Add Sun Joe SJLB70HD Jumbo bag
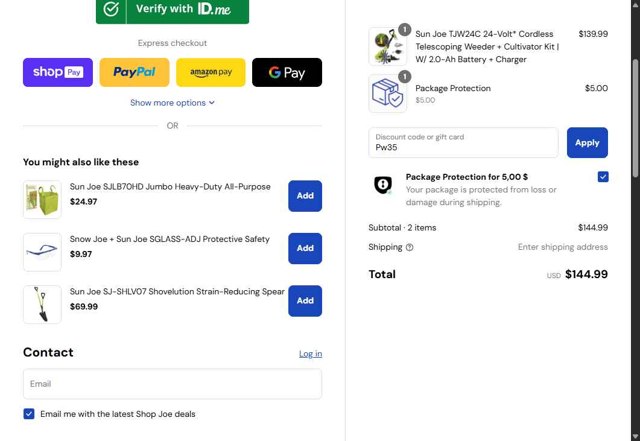Viewport: 640px width, 441px height. click(305, 196)
